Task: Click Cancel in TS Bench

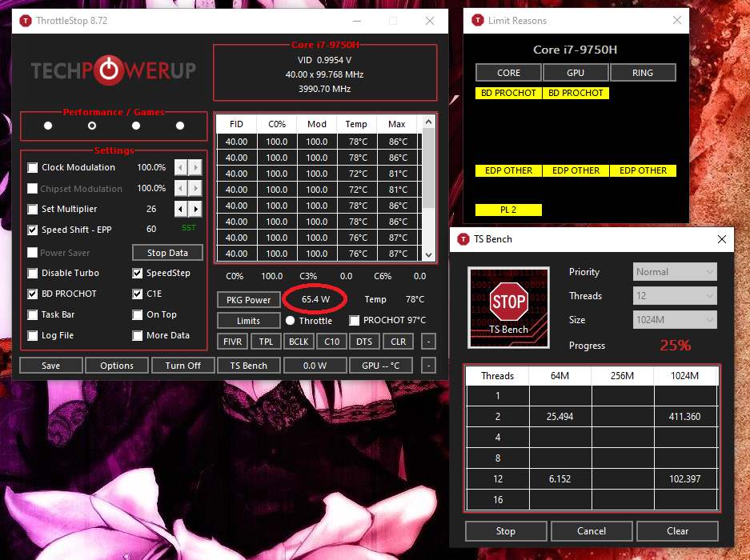Action: click(592, 531)
